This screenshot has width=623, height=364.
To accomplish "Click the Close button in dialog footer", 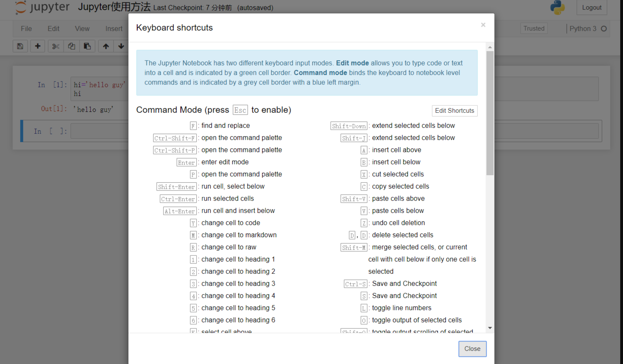I will [472, 348].
